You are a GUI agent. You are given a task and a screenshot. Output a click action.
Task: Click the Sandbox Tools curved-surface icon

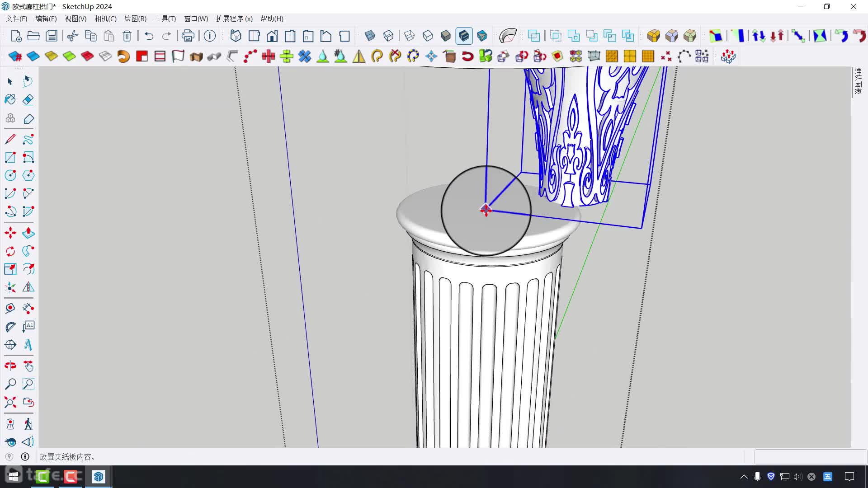click(x=508, y=36)
